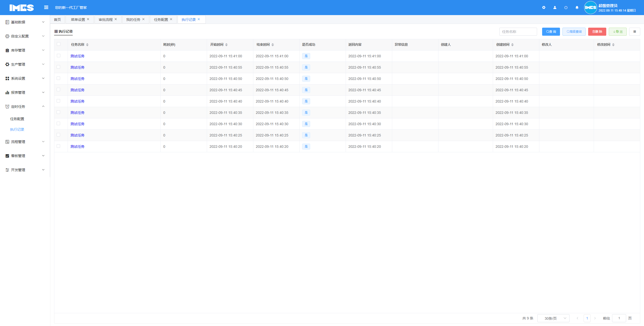Check the row with start time 15:40:55

click(x=59, y=67)
